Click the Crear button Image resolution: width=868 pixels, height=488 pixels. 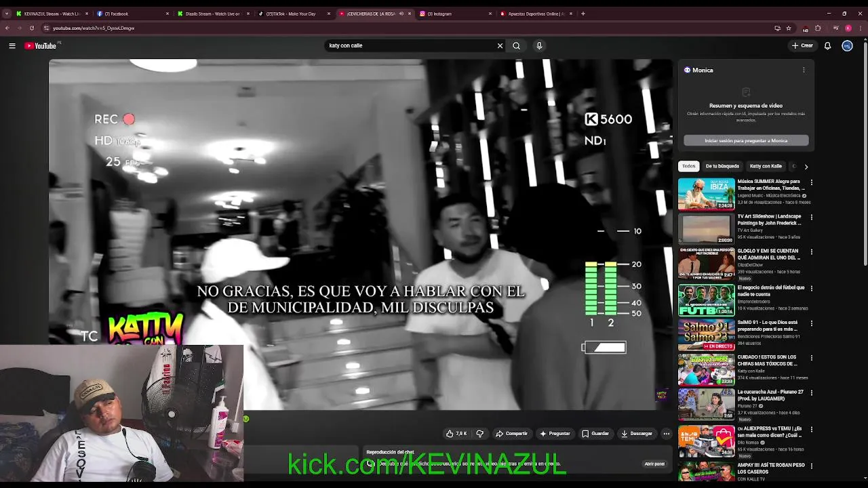pos(802,45)
